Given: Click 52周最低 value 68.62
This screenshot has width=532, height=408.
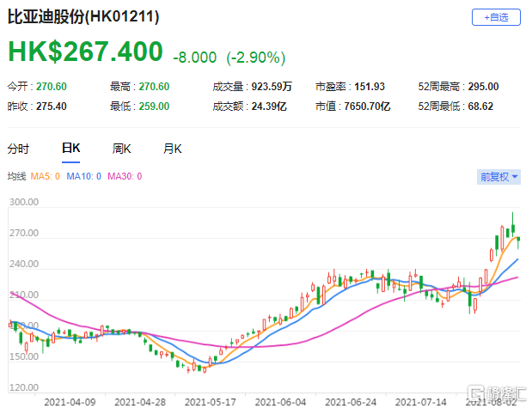Looking at the screenshot, I should point(480,107).
